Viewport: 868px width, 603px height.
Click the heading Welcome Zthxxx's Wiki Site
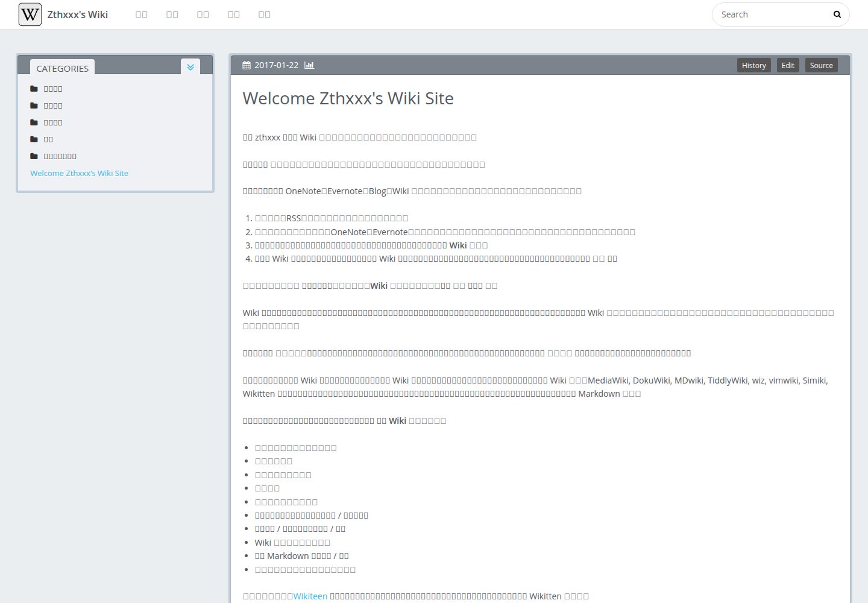348,98
